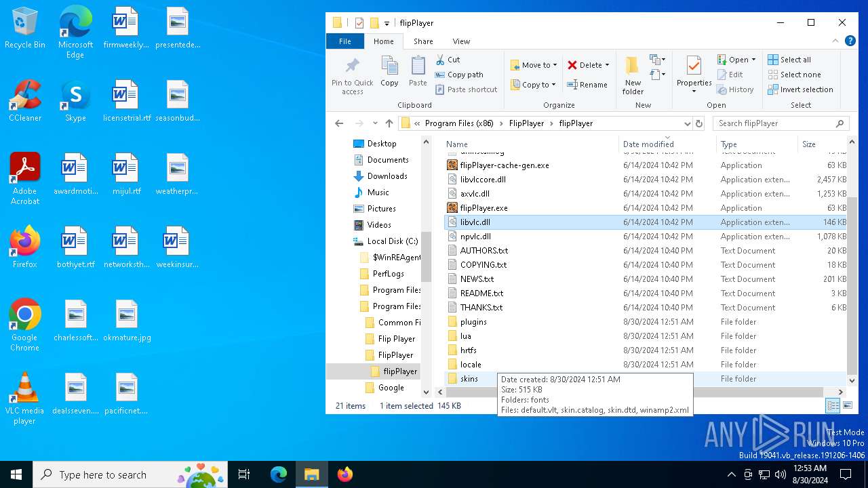Click Program Files (x86) in address path
This screenshot has height=488, width=868.
click(459, 123)
